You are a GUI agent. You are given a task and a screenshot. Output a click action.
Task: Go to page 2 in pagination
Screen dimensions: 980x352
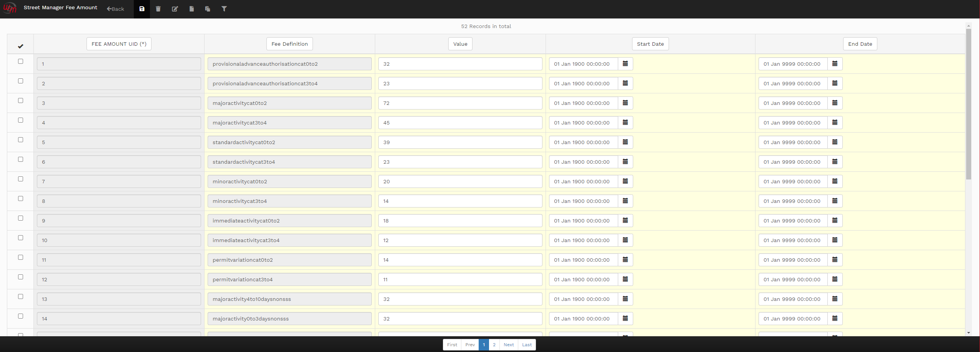point(494,345)
